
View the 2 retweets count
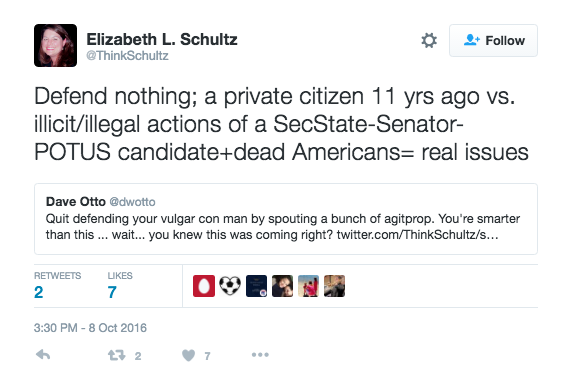pyautogui.click(x=39, y=292)
